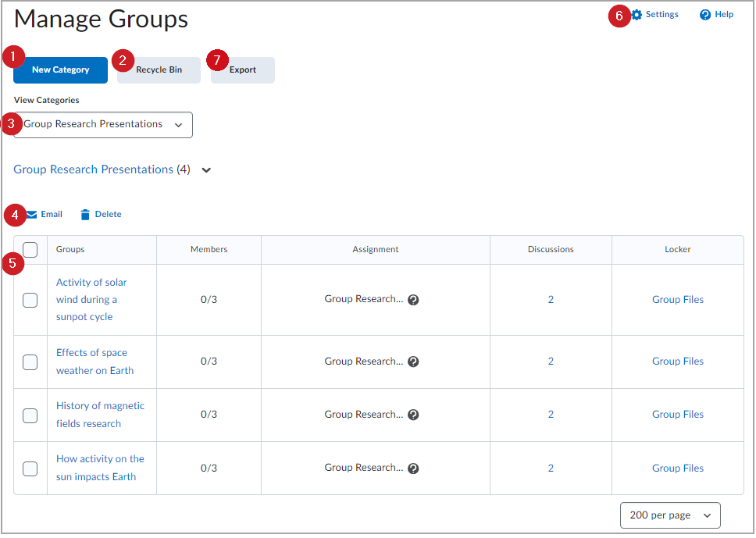
Task: Open Group Research Presentations category link
Action: pyautogui.click(x=93, y=169)
